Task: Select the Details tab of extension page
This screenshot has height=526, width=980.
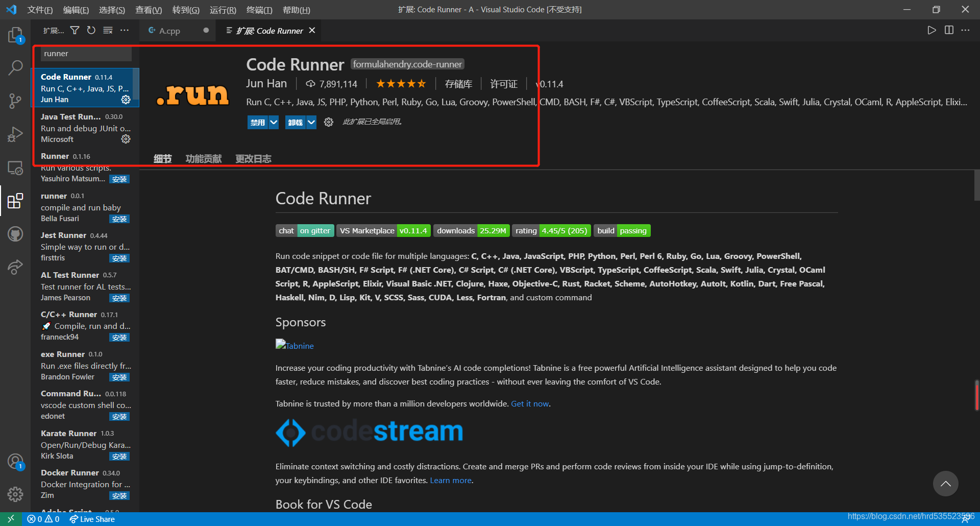Action: tap(163, 159)
